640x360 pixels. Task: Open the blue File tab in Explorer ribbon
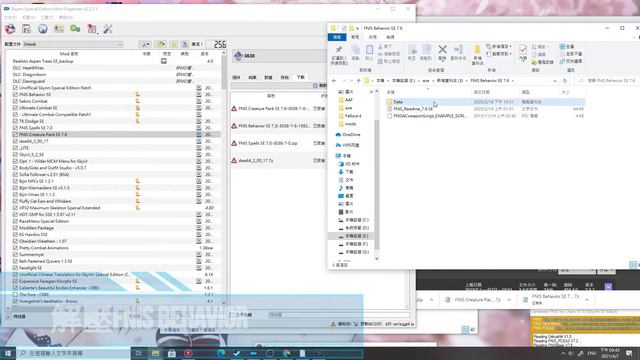(x=337, y=37)
